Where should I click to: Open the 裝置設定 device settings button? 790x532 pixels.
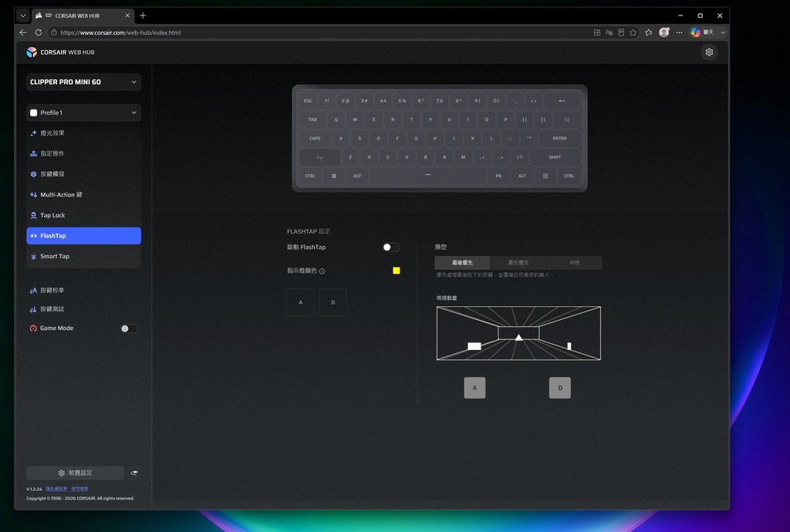tap(75, 473)
